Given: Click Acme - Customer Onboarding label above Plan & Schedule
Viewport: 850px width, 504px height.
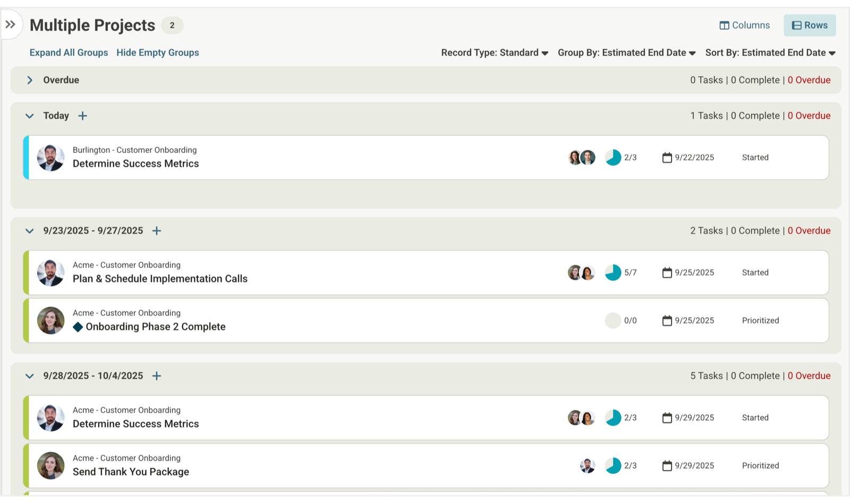Looking at the screenshot, I should click(x=126, y=265).
